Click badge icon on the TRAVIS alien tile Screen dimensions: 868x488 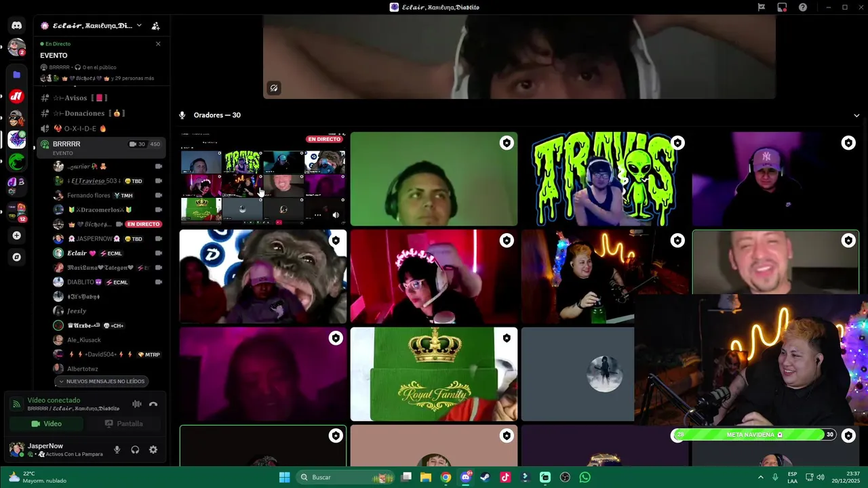677,142
